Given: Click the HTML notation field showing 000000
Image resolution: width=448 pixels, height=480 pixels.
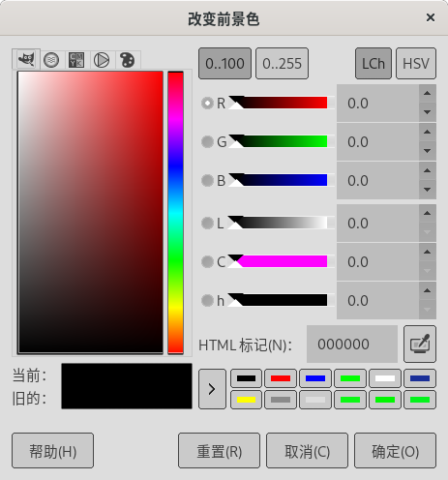Looking at the screenshot, I should (352, 345).
